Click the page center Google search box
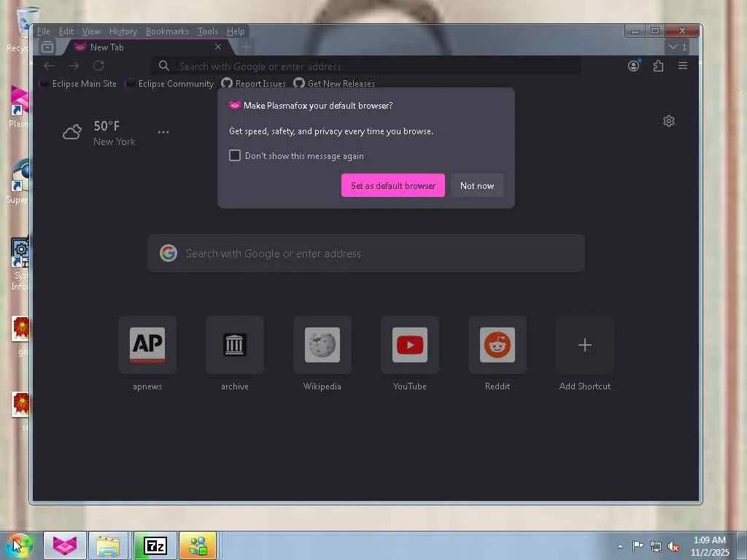 pyautogui.click(x=366, y=253)
